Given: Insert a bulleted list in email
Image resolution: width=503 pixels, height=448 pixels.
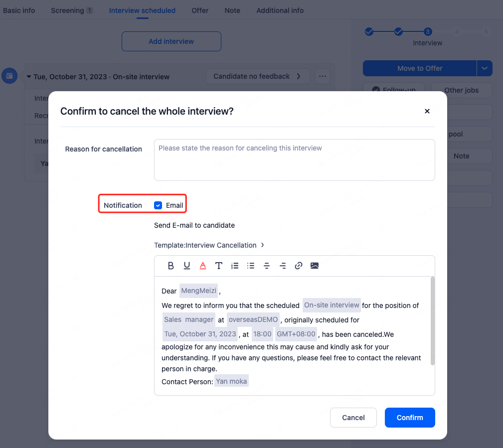Looking at the screenshot, I should click(251, 266).
